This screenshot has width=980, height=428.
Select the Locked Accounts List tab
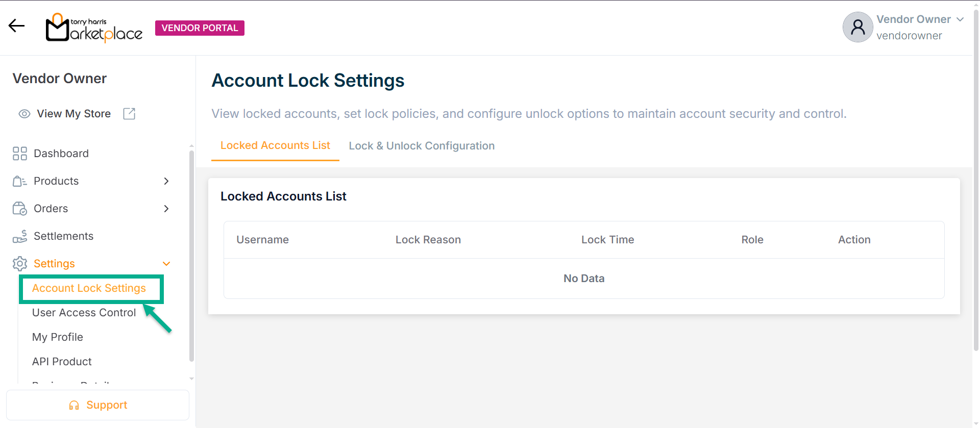[x=275, y=146]
